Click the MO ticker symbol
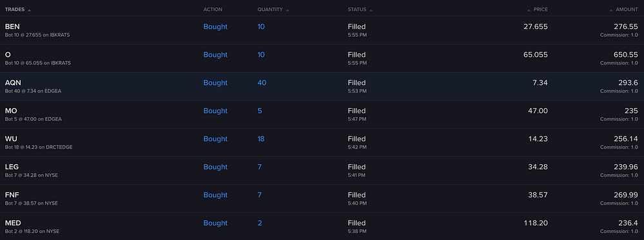 (11, 111)
